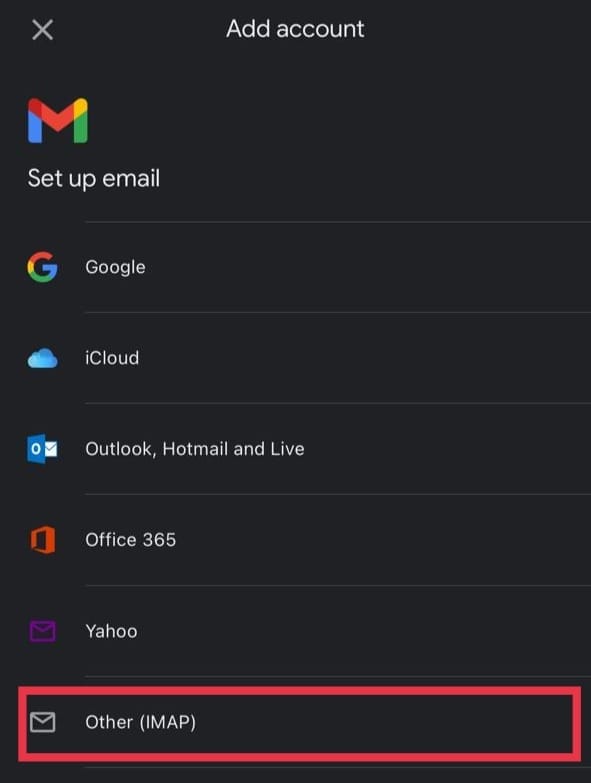
Task: Tap the purple Yahoo mail icon
Action: point(42,631)
